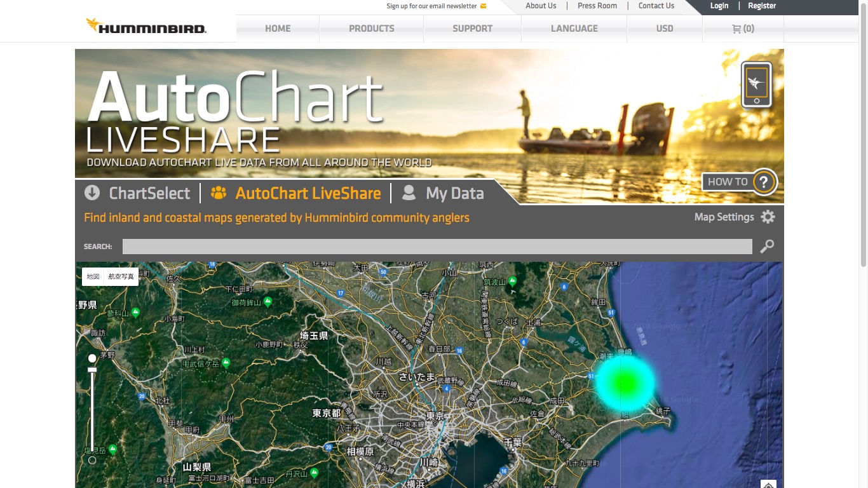Click the 東京都 label on the map

pos(327,413)
